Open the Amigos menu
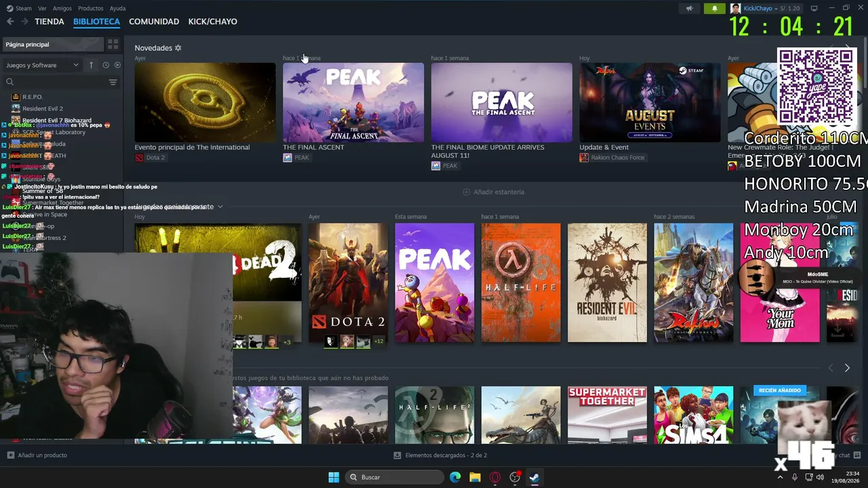The width and height of the screenshot is (868, 488). click(62, 8)
